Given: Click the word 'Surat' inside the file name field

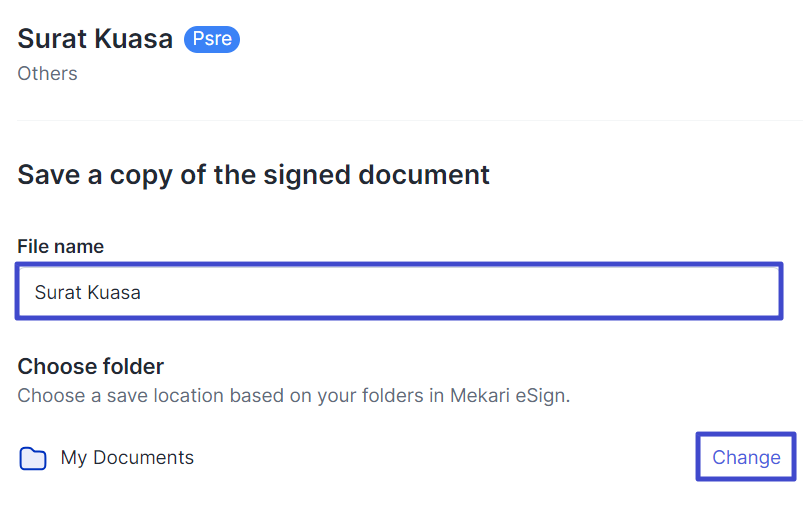Looking at the screenshot, I should point(57,293).
